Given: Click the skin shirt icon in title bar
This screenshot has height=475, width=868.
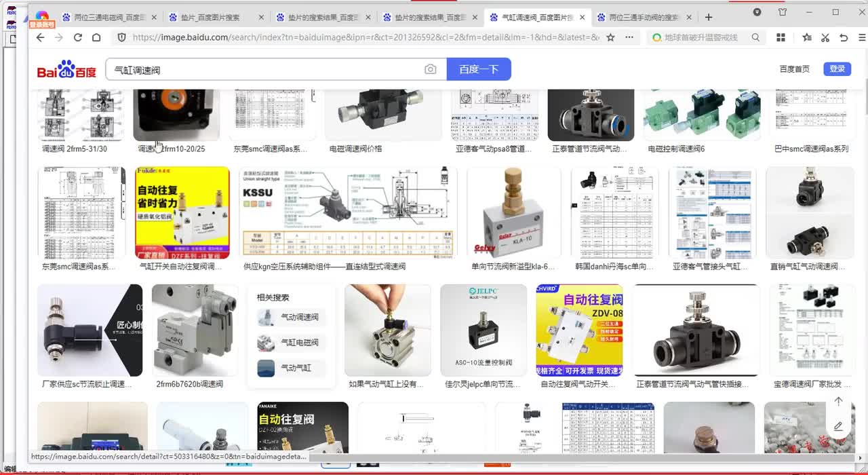Looking at the screenshot, I should (x=782, y=12).
